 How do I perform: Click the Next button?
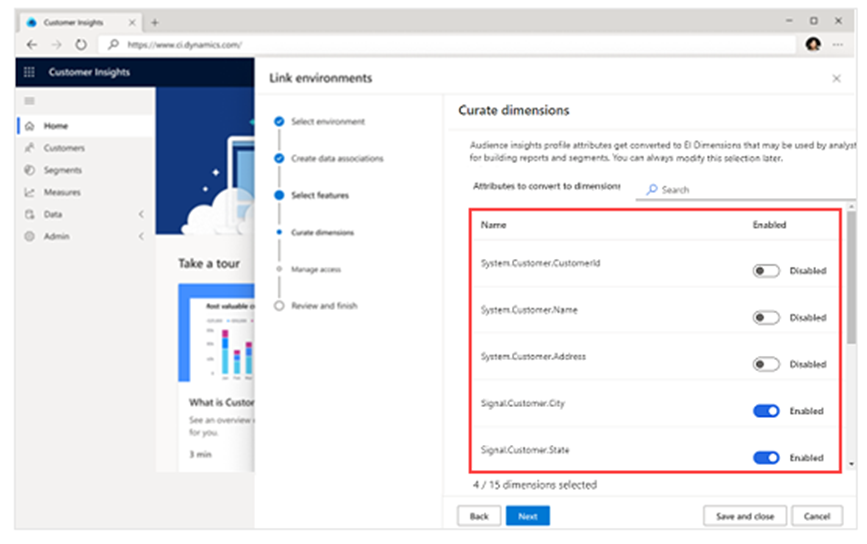527,516
